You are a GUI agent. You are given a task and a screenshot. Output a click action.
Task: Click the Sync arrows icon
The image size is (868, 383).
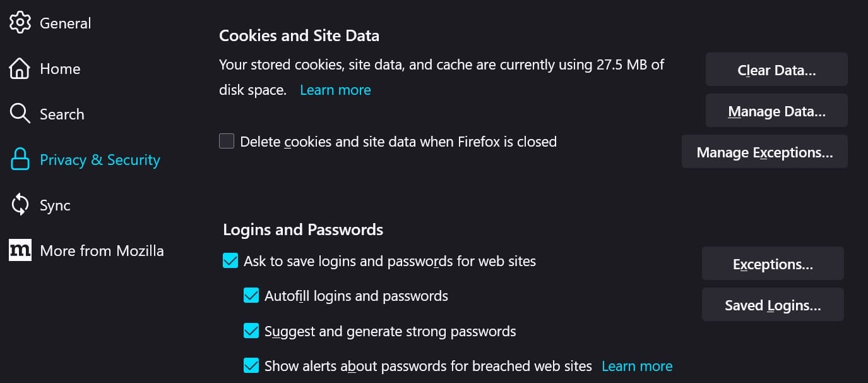[x=20, y=204]
